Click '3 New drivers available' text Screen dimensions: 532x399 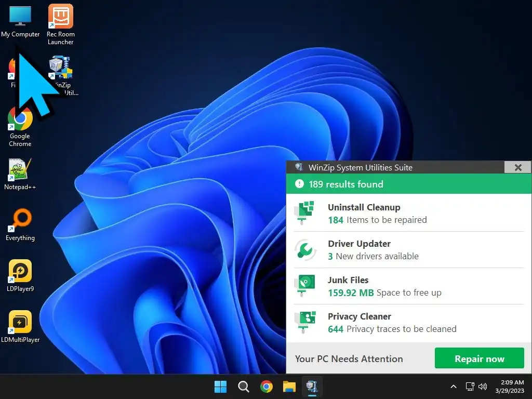tap(373, 256)
